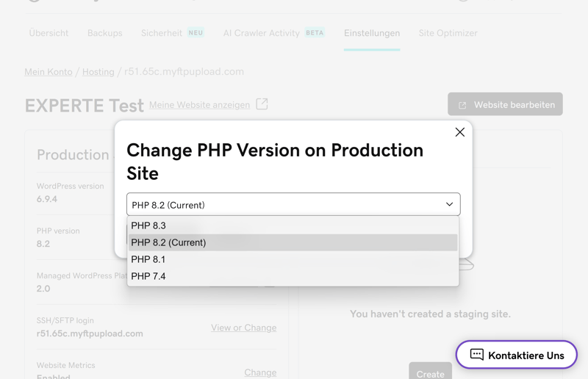Open the Übersicht tab
Screen dimensions: 588x379
[49, 33]
